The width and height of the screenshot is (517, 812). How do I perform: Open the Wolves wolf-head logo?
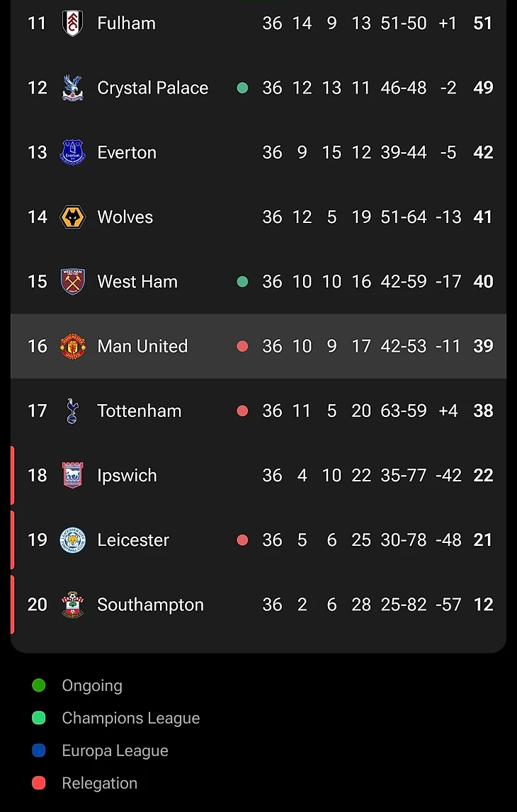coord(72,217)
